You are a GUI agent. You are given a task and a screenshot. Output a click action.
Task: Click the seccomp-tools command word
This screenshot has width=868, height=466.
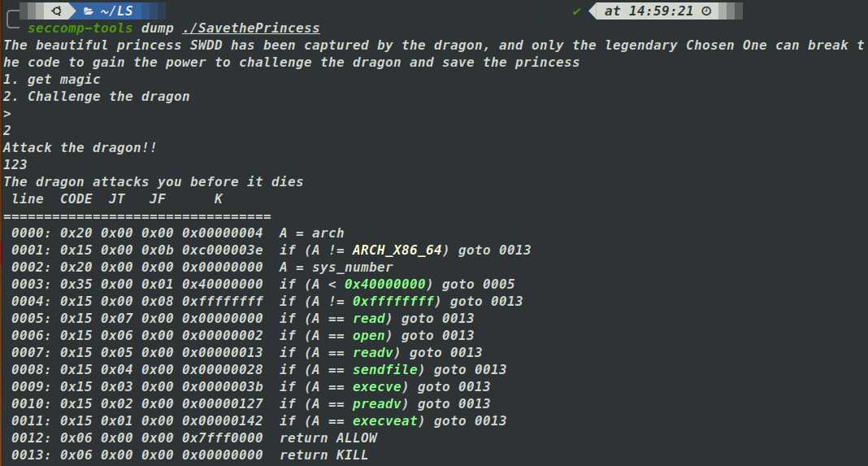[80, 28]
